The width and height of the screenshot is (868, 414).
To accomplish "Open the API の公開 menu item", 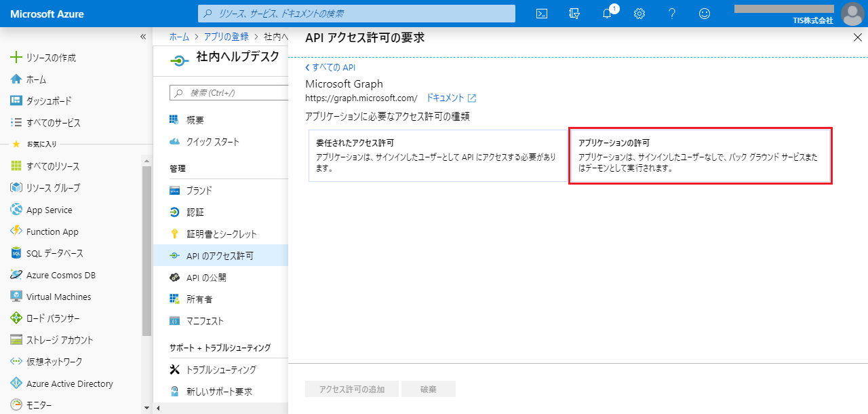I will coord(221,278).
